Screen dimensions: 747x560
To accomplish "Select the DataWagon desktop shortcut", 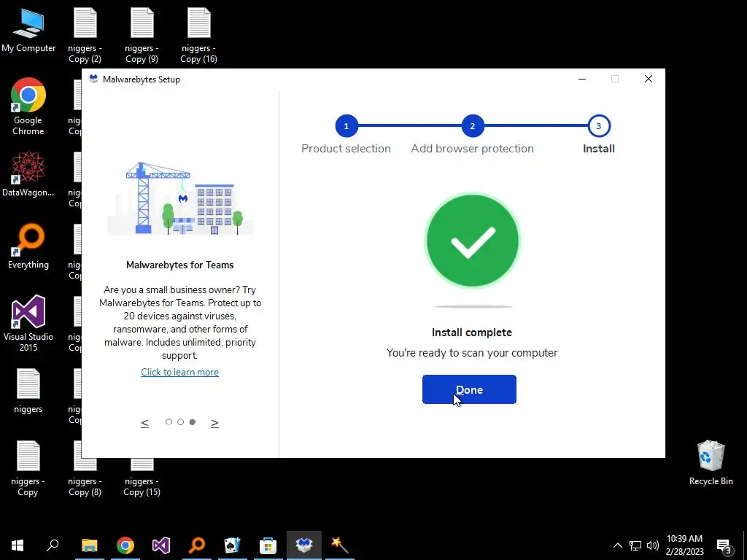I will (28, 174).
